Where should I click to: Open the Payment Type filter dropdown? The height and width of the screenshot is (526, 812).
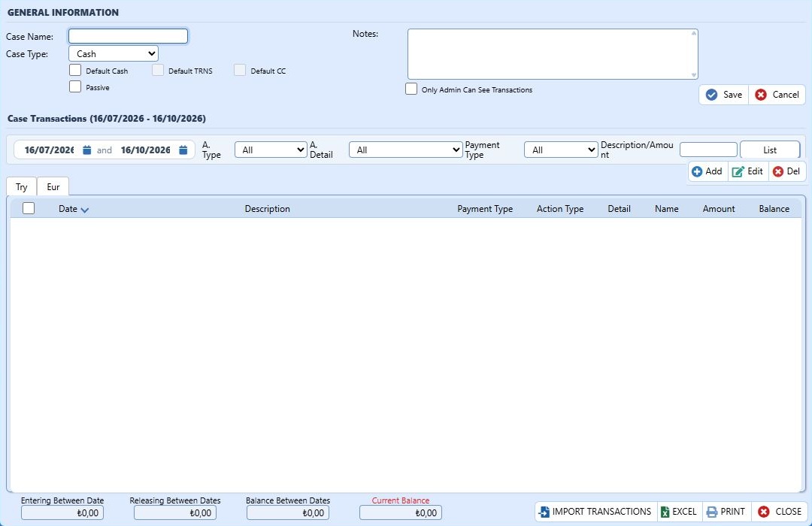click(561, 150)
